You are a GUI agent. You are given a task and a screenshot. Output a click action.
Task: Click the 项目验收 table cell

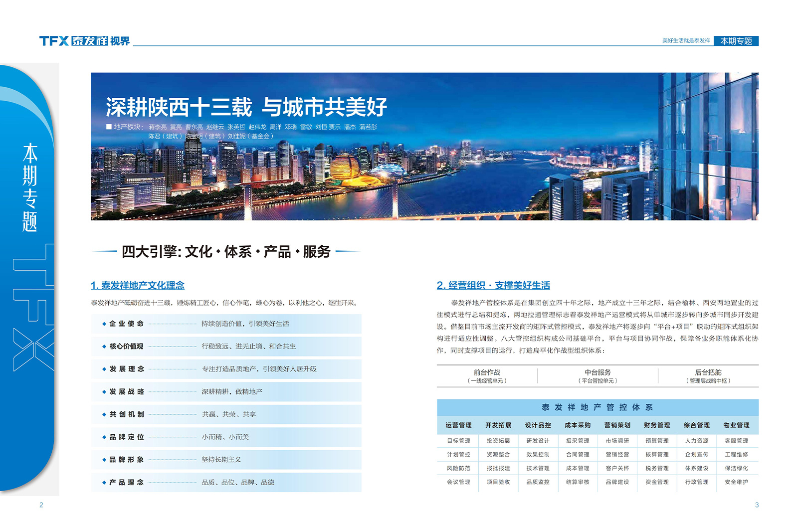[x=498, y=482]
